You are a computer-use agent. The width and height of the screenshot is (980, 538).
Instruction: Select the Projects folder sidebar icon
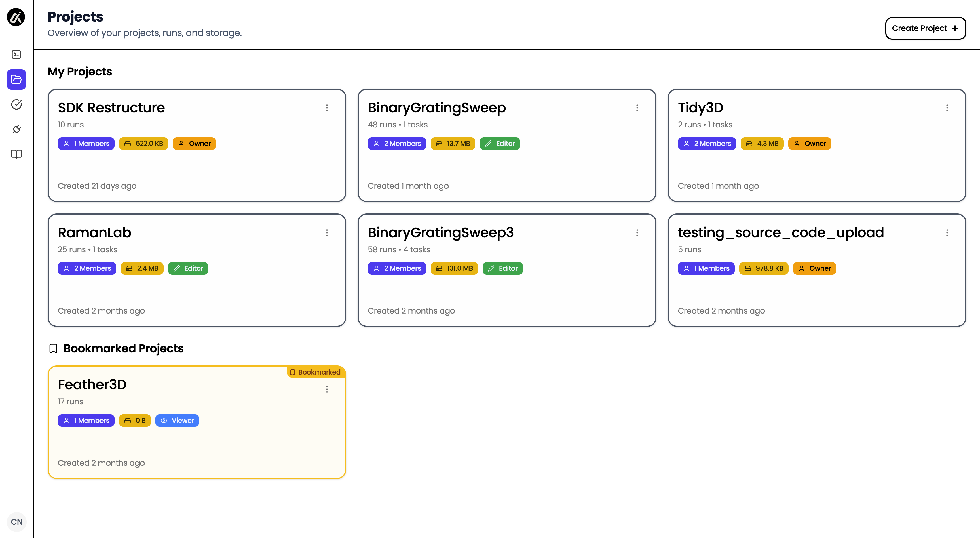(16, 79)
